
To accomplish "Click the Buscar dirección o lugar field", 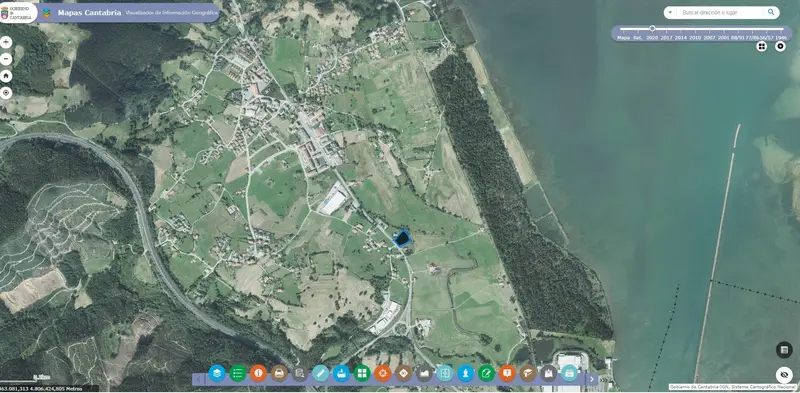I will [722, 12].
